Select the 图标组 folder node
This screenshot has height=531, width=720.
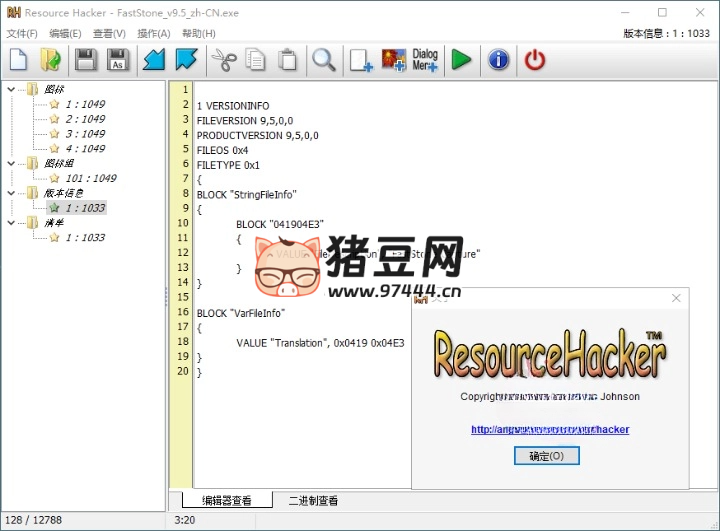click(58, 163)
